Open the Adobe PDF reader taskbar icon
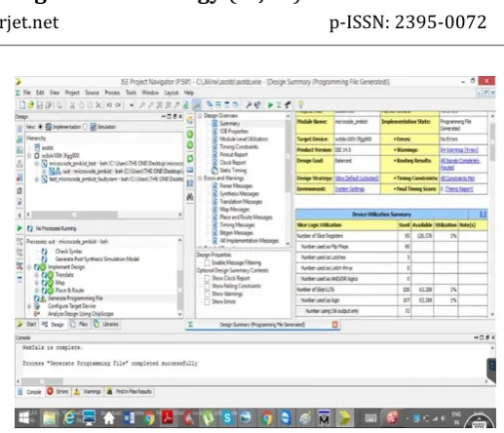 click(168, 417)
